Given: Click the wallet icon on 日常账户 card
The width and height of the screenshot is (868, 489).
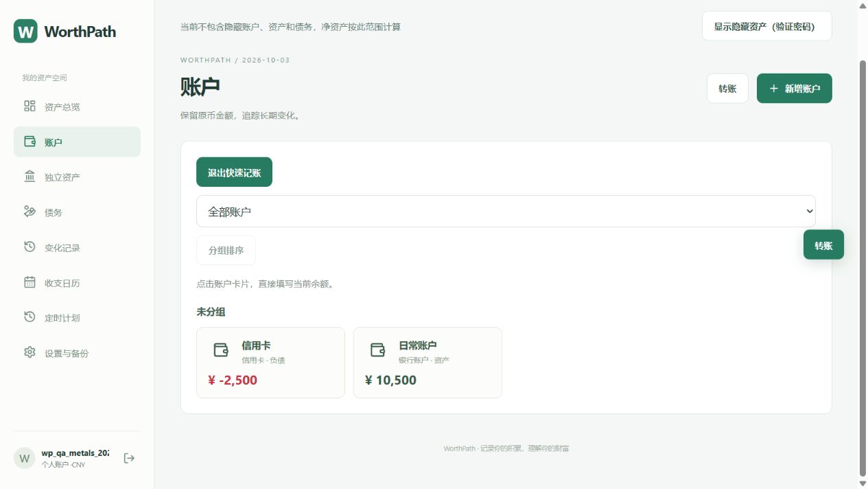Looking at the screenshot, I should (378, 350).
